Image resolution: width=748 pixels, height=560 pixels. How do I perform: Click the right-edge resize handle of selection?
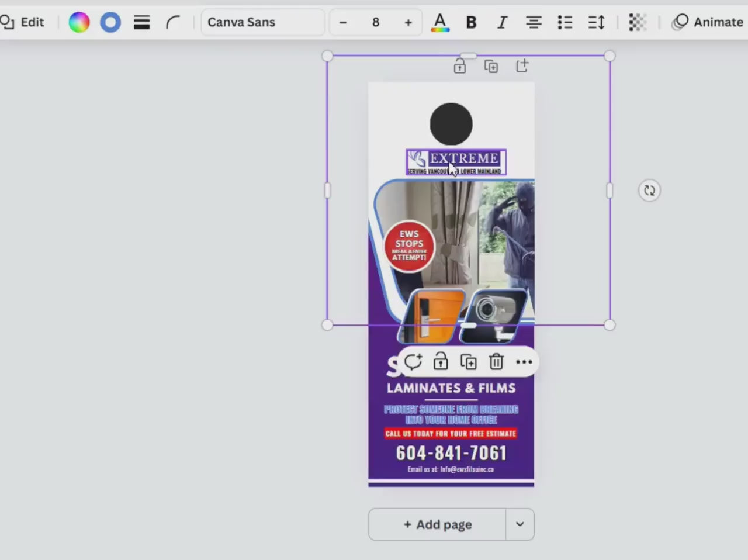point(610,191)
